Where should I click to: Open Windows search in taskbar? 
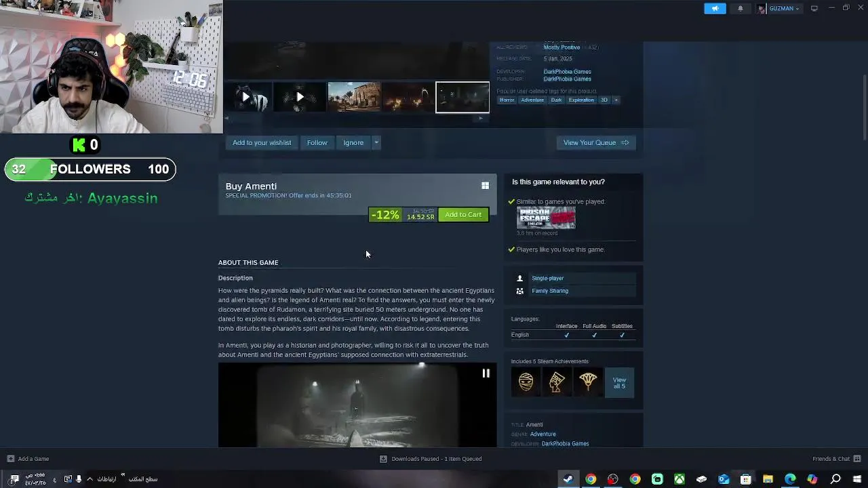pyautogui.click(x=835, y=479)
